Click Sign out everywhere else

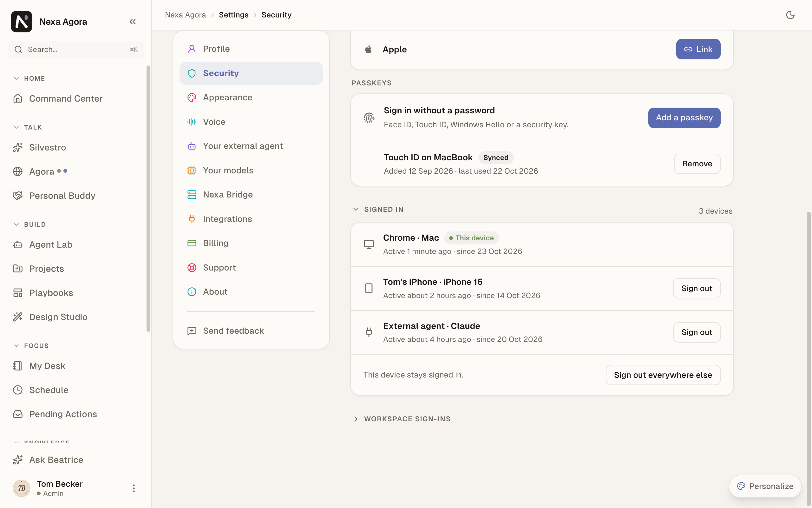coord(663,375)
